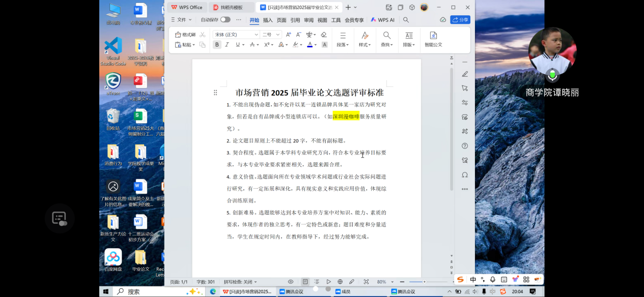Click the increase font size icon
The image size is (644, 297).
click(x=288, y=35)
